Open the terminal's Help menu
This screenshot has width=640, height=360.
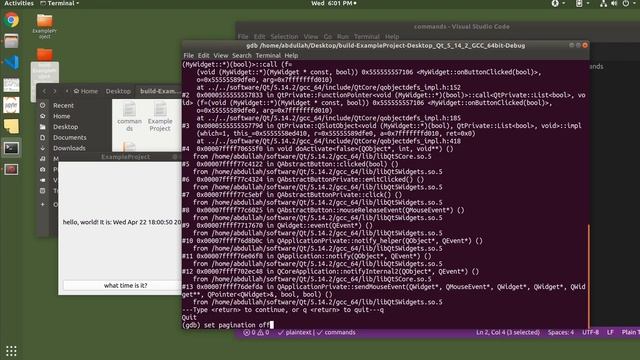291,56
